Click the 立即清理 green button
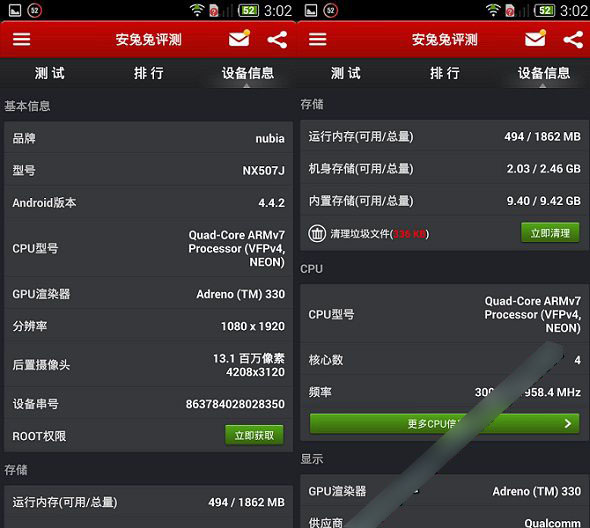Screen dimensions: 590x528 (550, 233)
